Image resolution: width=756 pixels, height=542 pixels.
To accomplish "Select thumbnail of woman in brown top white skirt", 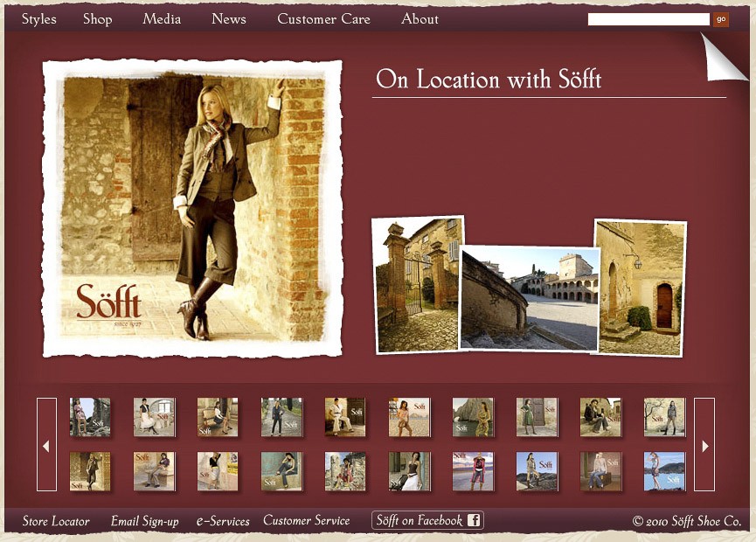I will (409, 471).
